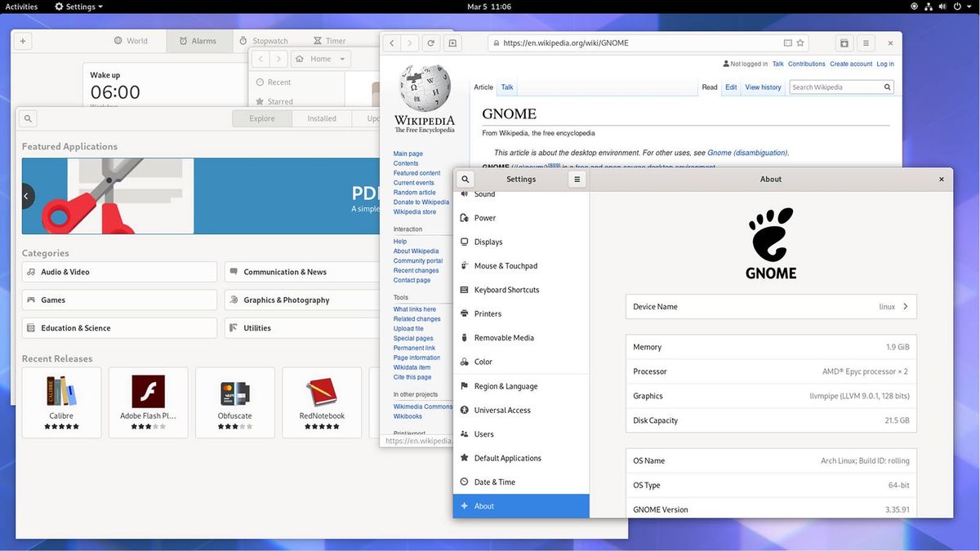Select the About item in sidebar
The image size is (980, 551).
521,506
